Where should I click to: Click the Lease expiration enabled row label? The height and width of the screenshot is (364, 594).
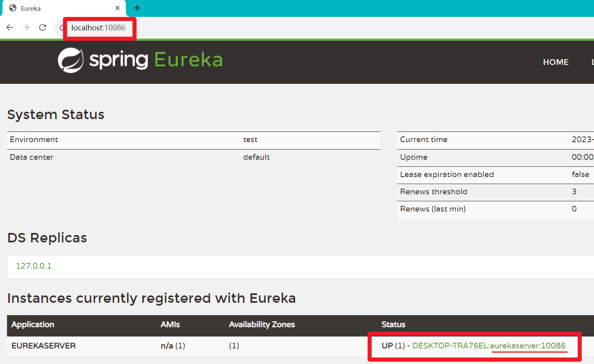click(447, 175)
